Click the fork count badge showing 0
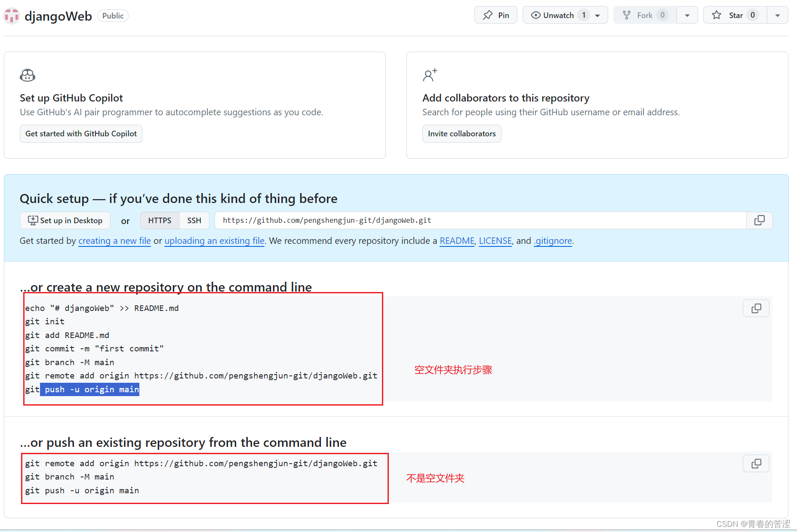The width and height of the screenshot is (797, 532). pos(662,15)
